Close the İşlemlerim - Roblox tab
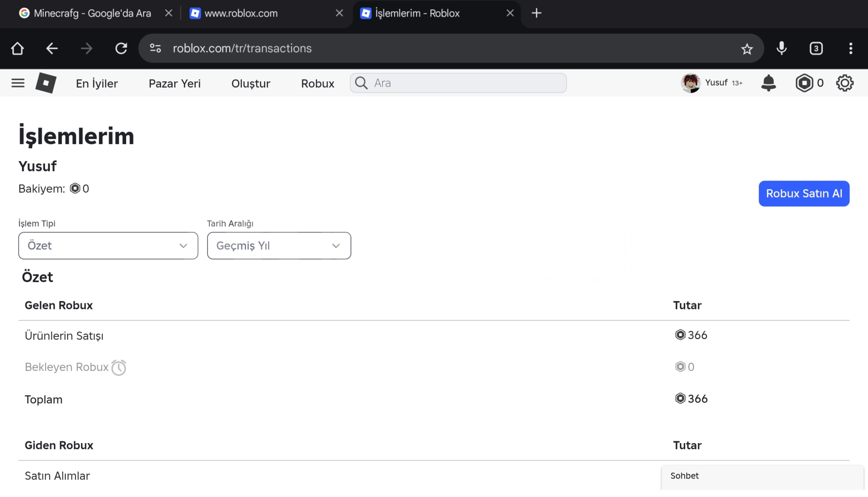Image resolution: width=868 pixels, height=497 pixels. coord(510,13)
